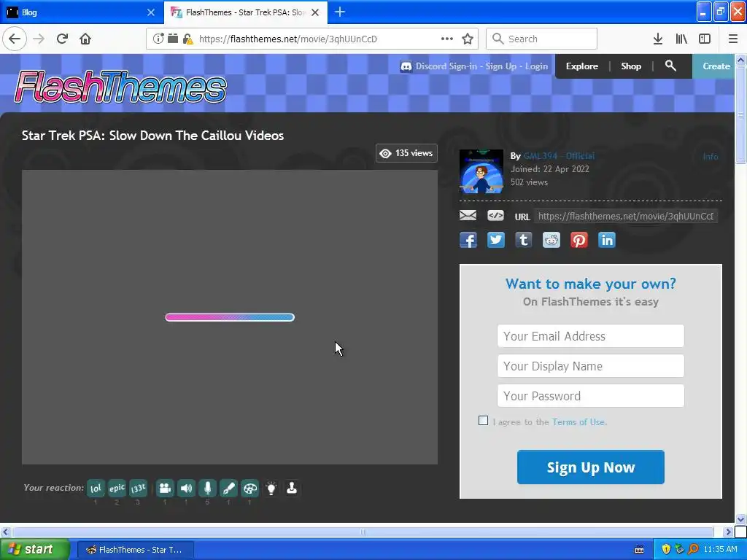Select the characters reaction icon

click(165, 488)
